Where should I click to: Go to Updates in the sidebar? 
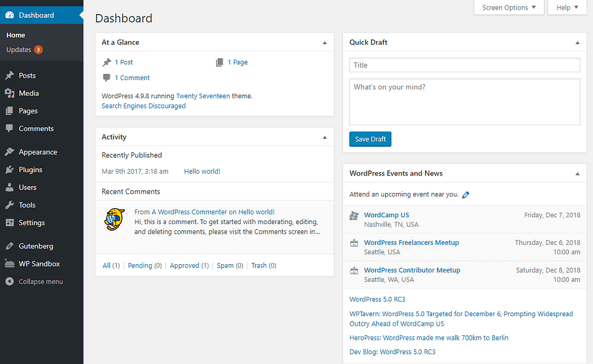click(x=19, y=50)
